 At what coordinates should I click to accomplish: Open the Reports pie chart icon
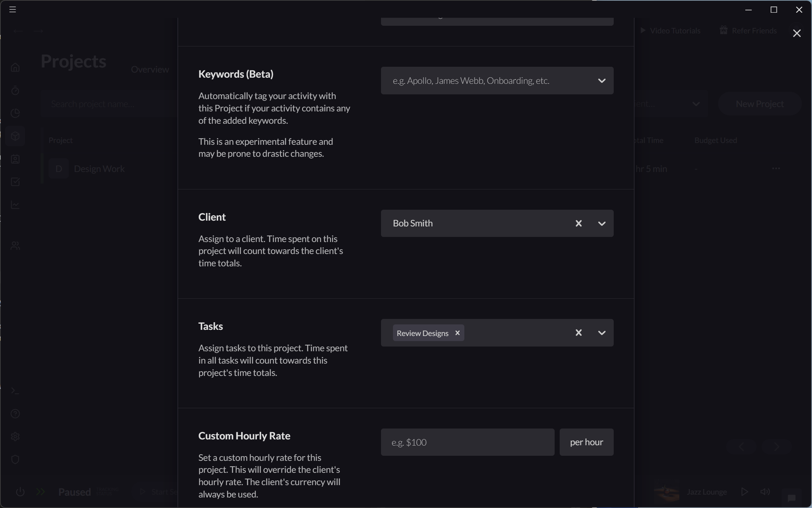(15, 113)
